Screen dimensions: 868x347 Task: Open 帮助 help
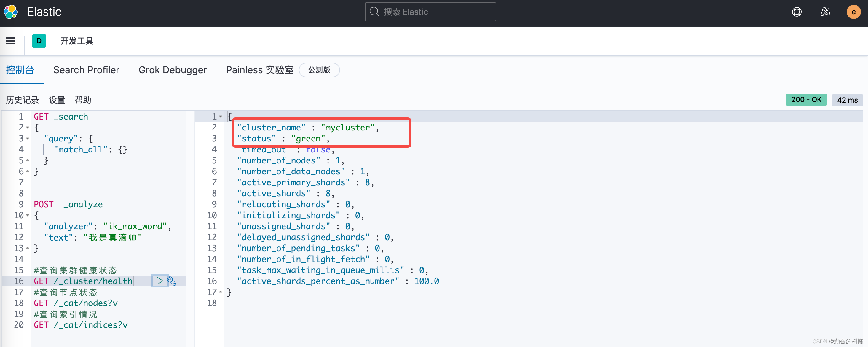[x=83, y=100]
